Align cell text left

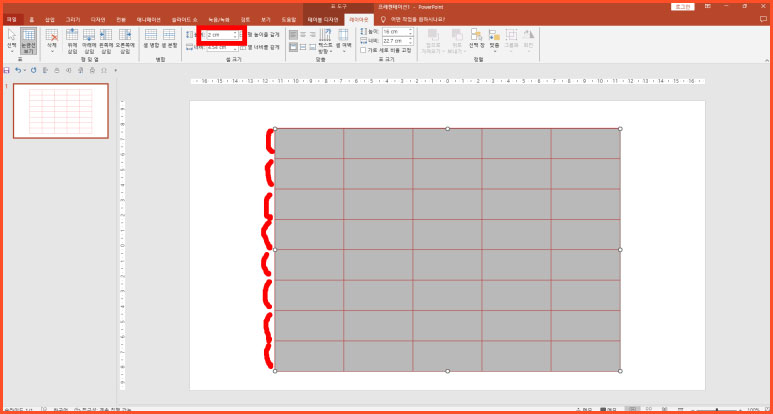pos(293,34)
